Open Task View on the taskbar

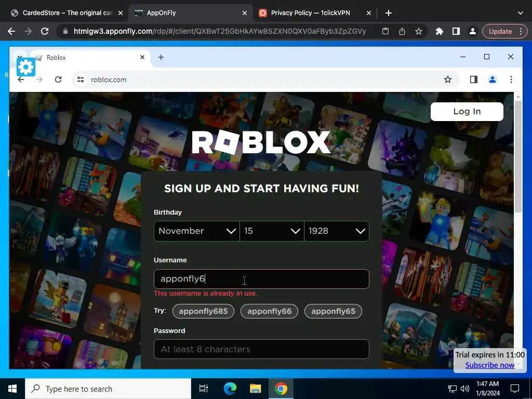pos(204,389)
